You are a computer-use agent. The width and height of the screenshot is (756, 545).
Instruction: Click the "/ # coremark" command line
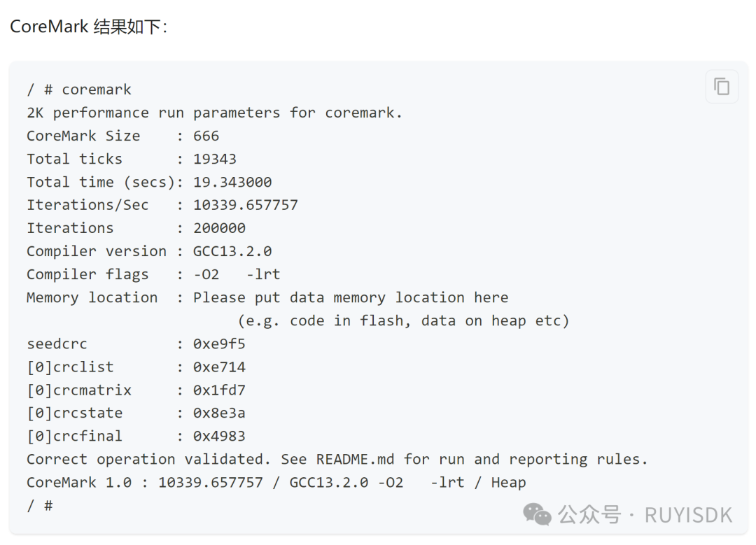point(79,90)
